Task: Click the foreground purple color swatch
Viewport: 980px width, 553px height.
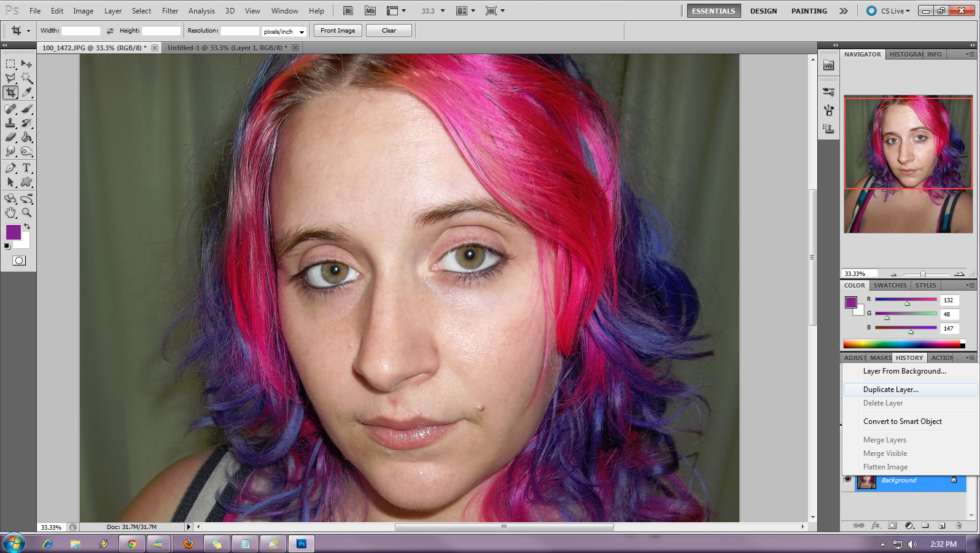Action: pos(13,232)
